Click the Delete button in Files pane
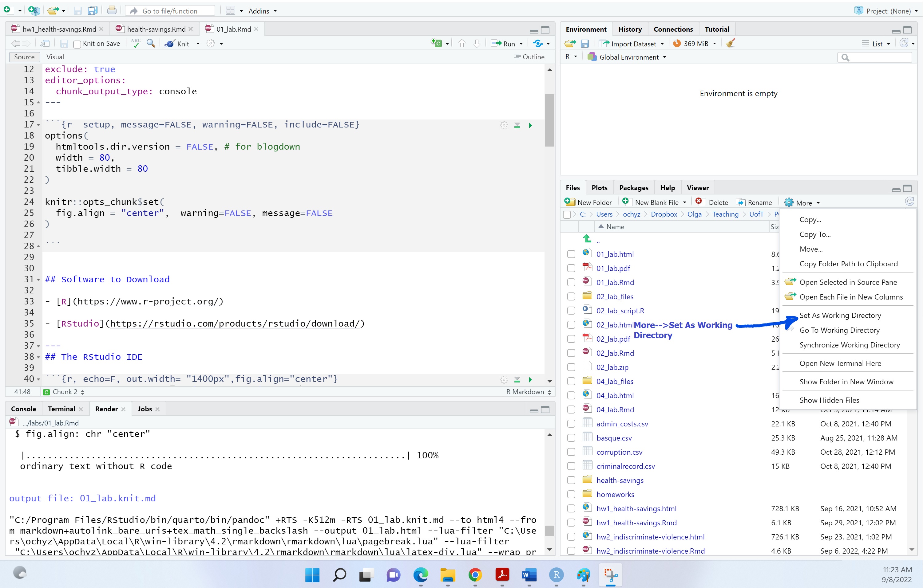The image size is (923, 588). pyautogui.click(x=712, y=202)
